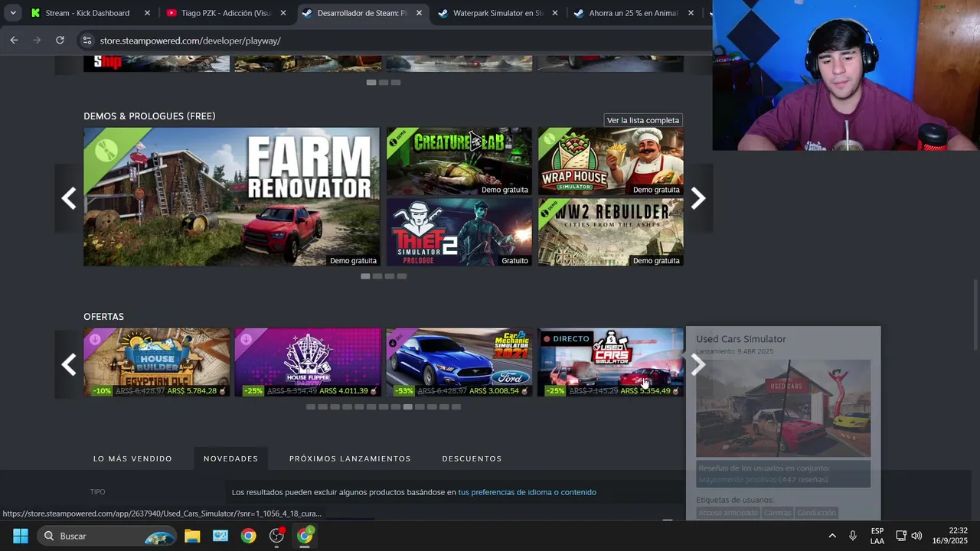Click the browser back arrow

click(x=14, y=40)
